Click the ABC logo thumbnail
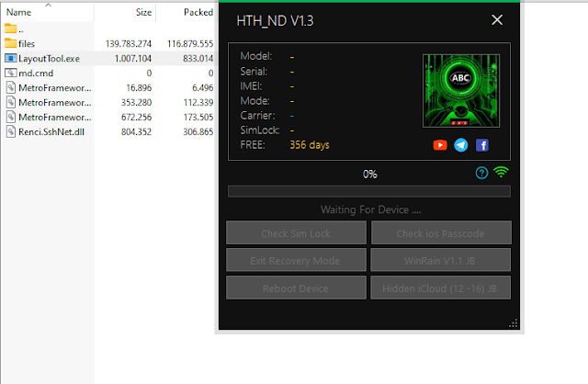 461,91
